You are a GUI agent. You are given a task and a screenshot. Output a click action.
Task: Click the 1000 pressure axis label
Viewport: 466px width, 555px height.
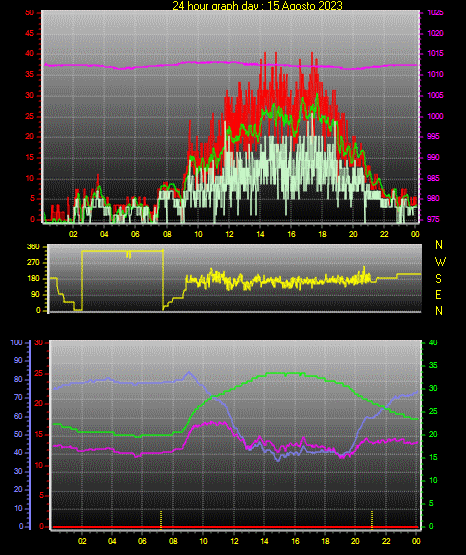click(x=435, y=116)
